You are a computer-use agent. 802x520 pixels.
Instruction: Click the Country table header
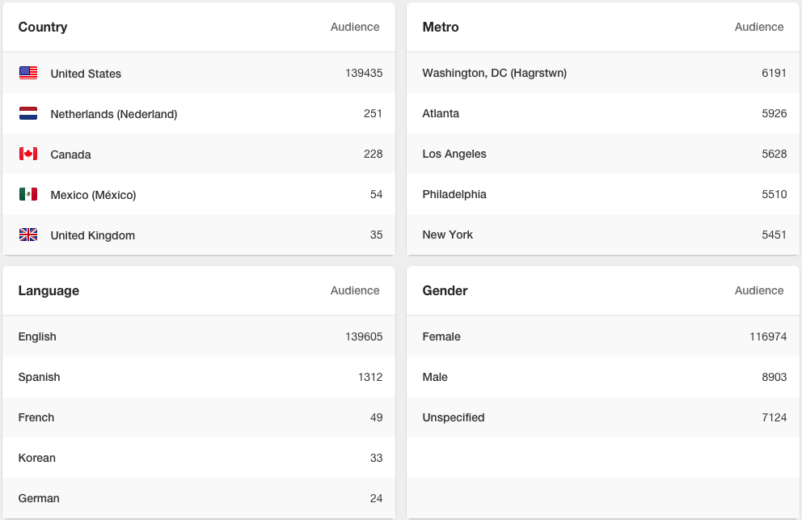(43, 27)
